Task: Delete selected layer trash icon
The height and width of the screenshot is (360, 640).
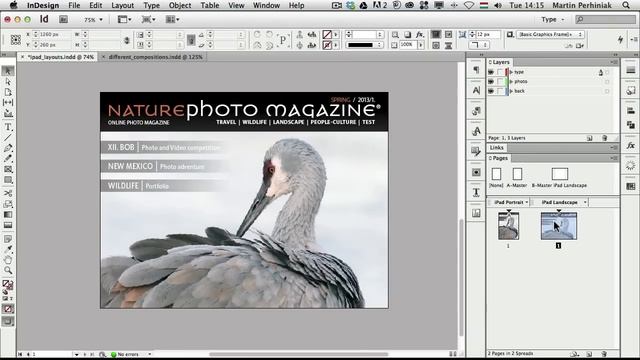Action: (604, 138)
